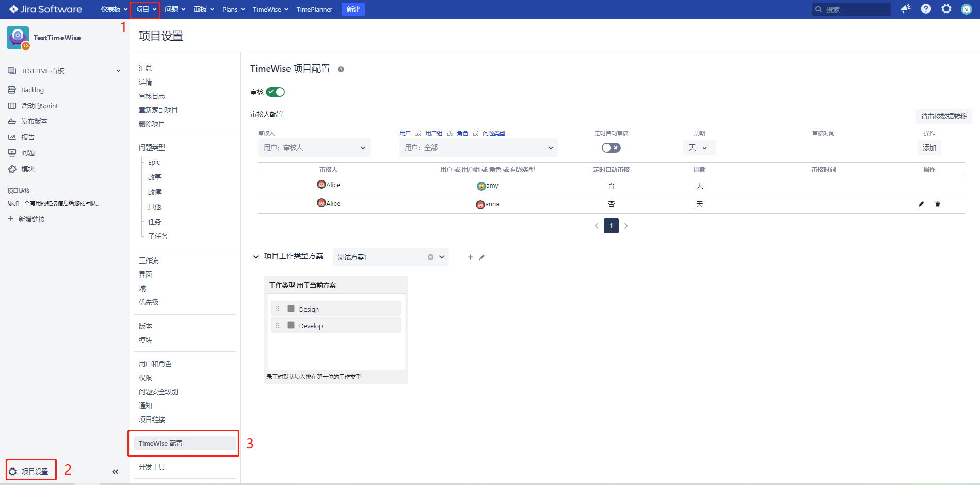Click the 待审核数据转移 button
The width and height of the screenshot is (980, 485).
tap(943, 117)
